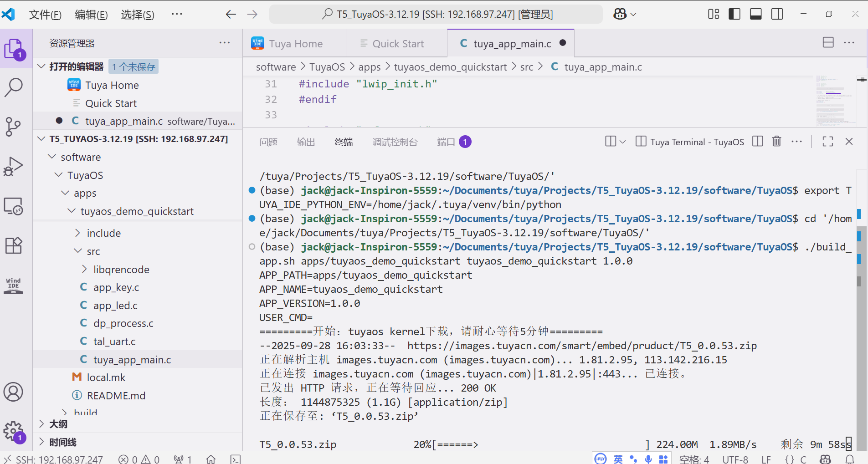This screenshot has height=464, width=868.
Task: Go back with the left arrow
Action: [x=231, y=14]
